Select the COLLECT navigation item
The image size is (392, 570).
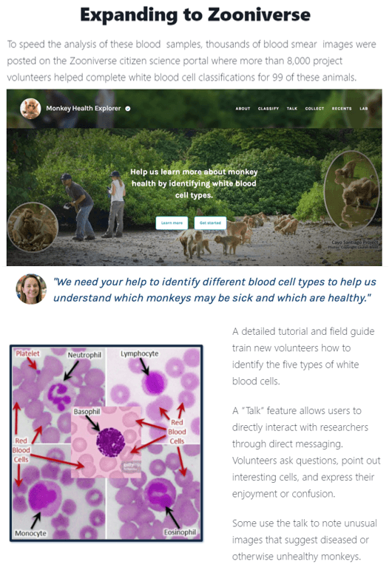[x=314, y=109]
